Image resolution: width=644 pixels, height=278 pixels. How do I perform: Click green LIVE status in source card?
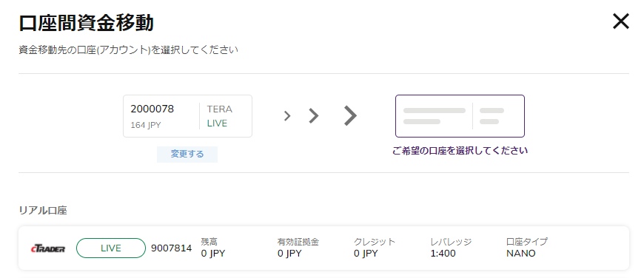(x=217, y=123)
